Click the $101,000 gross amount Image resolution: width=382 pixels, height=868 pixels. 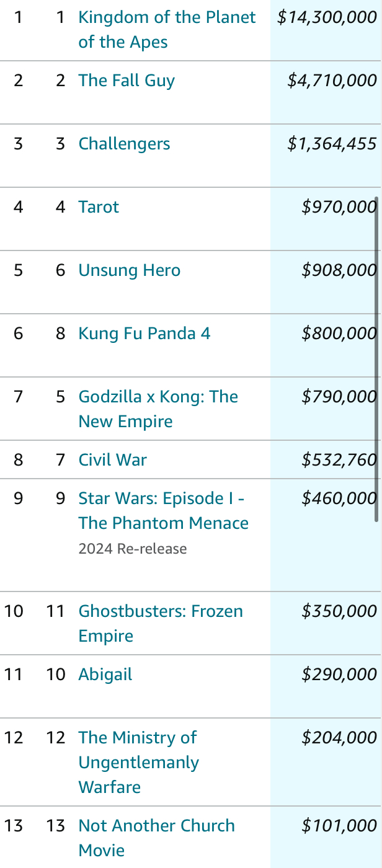tap(339, 826)
